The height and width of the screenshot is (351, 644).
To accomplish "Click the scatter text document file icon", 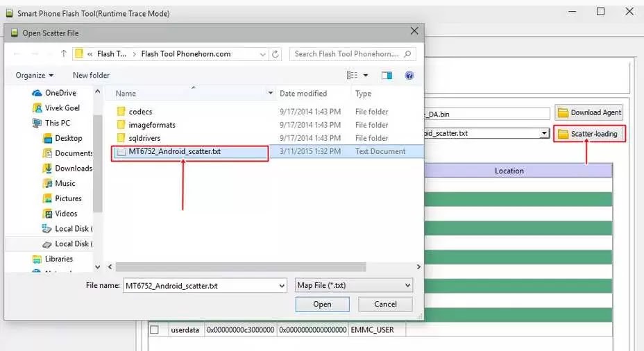I will click(121, 152).
